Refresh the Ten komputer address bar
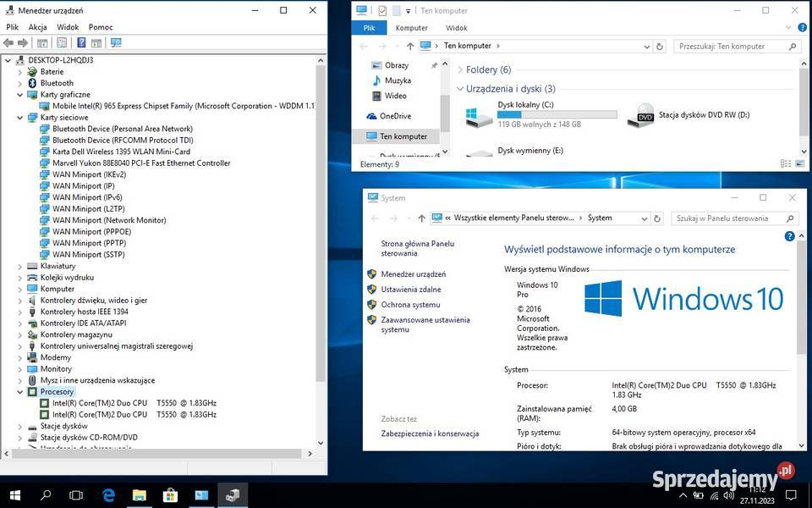 click(660, 46)
